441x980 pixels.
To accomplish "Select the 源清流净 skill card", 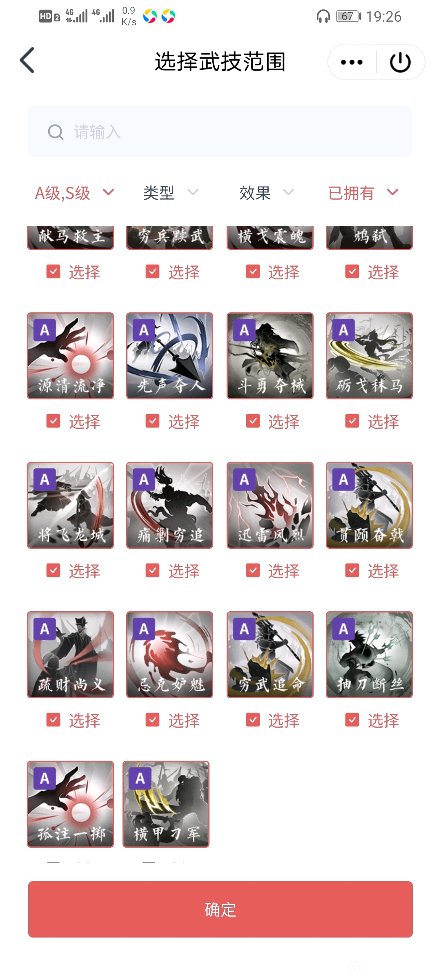I will pos(70,356).
